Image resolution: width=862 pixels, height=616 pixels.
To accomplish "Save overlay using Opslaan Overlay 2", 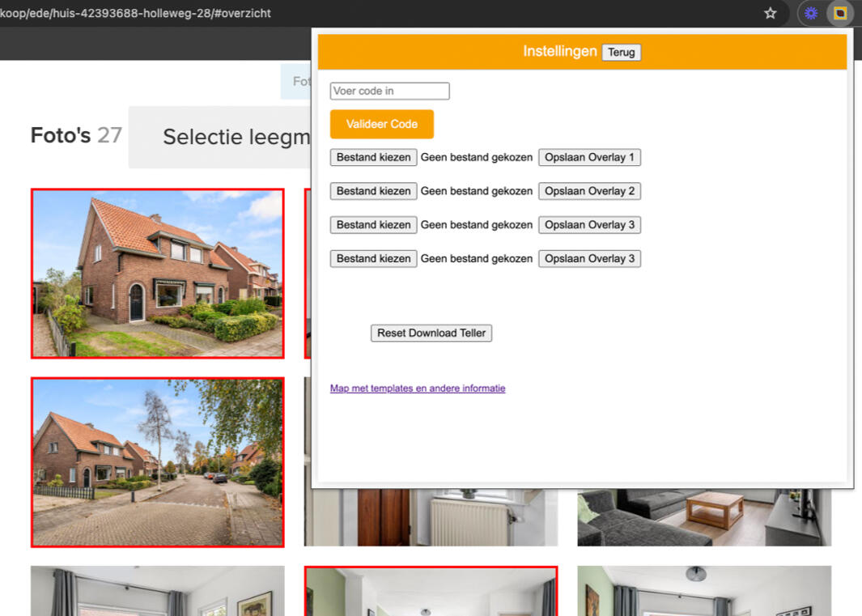I will point(589,191).
